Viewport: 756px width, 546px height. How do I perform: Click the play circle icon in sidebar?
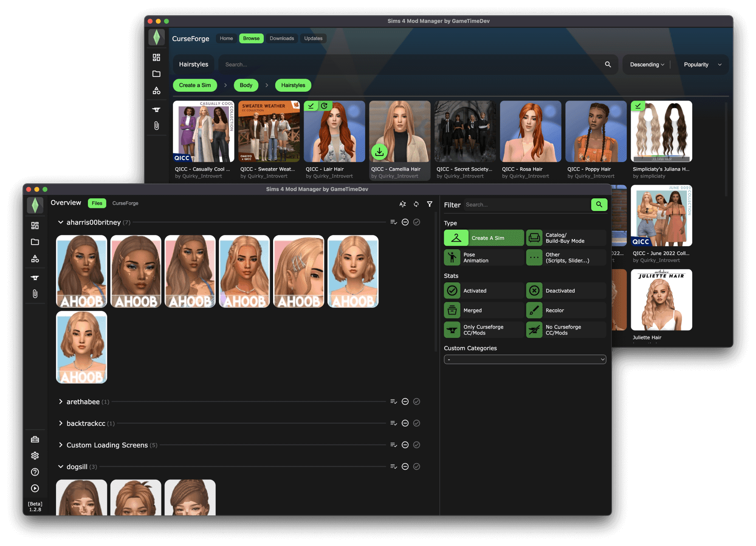pos(35,489)
